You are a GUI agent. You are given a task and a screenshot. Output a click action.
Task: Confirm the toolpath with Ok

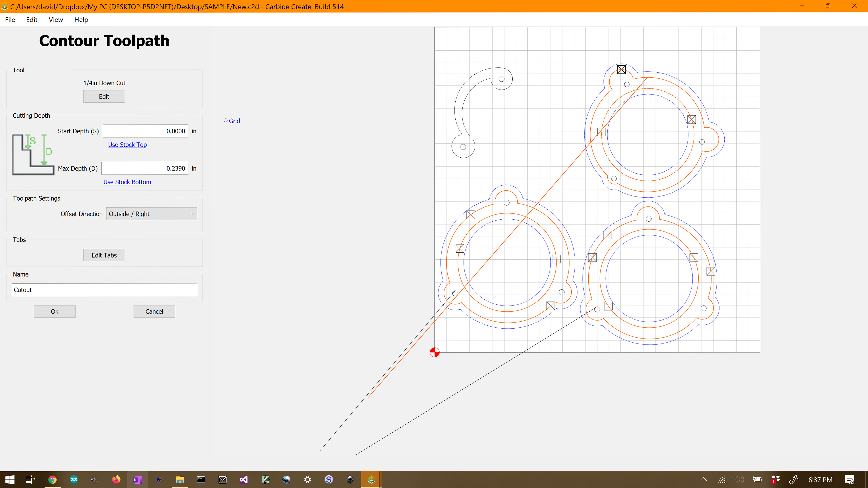coord(55,311)
